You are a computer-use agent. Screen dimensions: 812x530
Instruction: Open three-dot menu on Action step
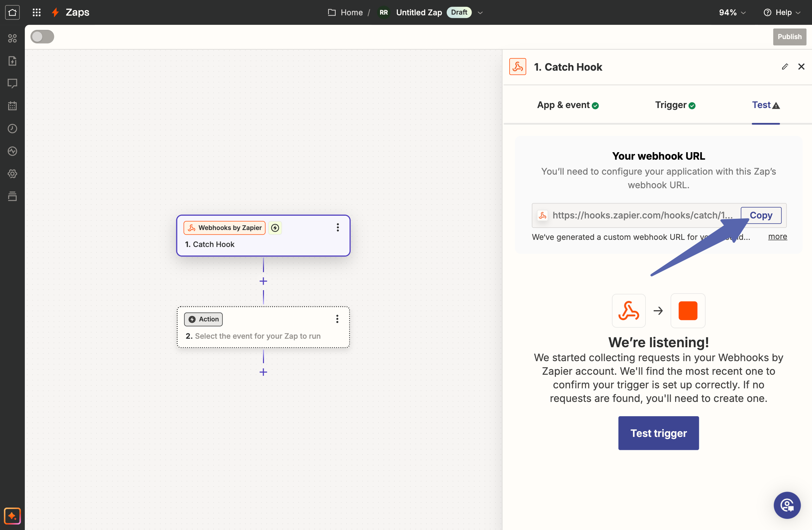(337, 319)
